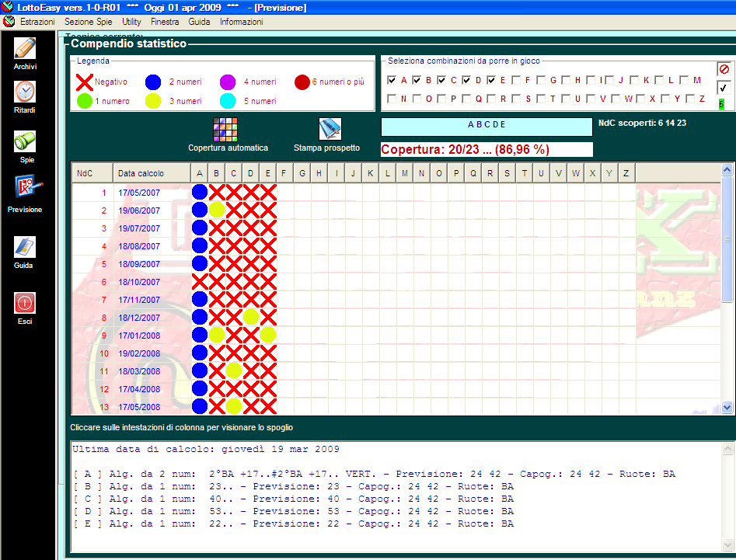Image resolution: width=736 pixels, height=560 pixels.
Task: Click the LottoEasy menu bar app icon
Action: (x=9, y=22)
